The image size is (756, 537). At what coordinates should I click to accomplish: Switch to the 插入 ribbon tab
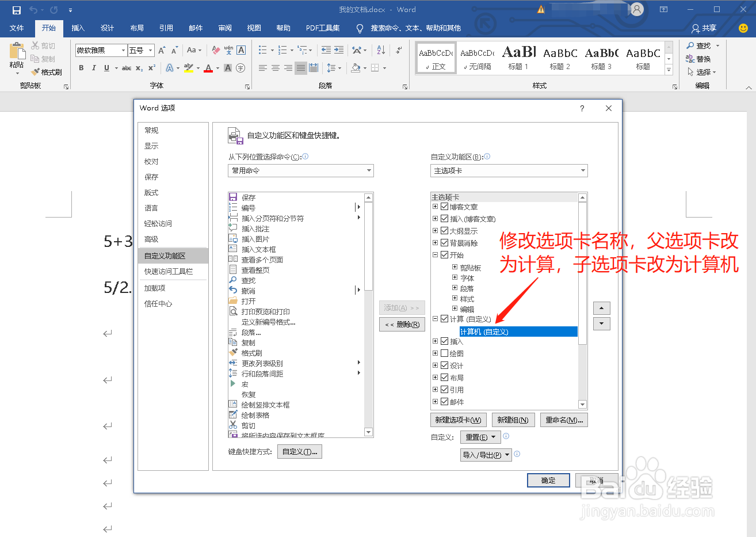coord(78,28)
